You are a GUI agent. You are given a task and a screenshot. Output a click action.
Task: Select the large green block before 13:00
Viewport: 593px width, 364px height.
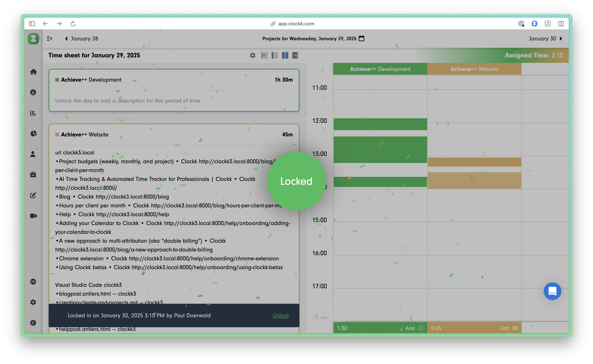(x=380, y=150)
